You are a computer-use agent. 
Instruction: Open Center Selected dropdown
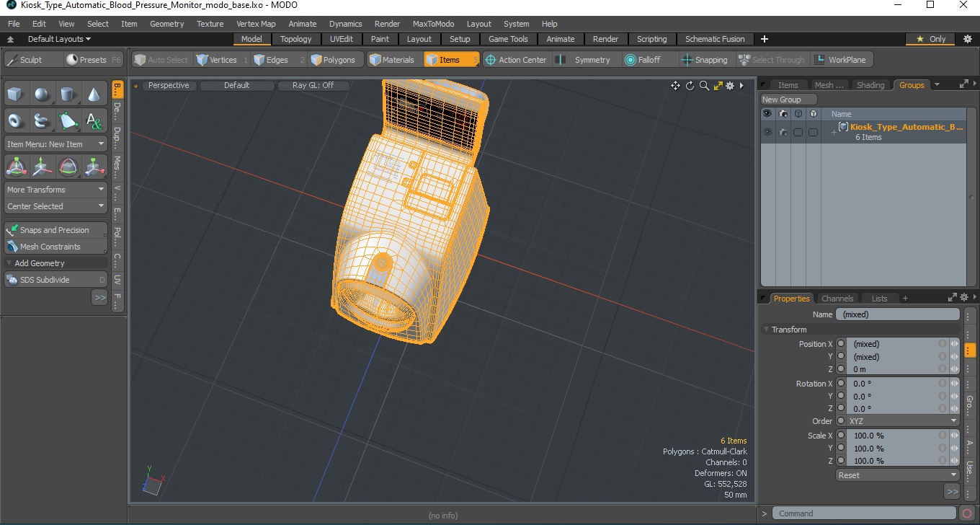pyautogui.click(x=55, y=206)
